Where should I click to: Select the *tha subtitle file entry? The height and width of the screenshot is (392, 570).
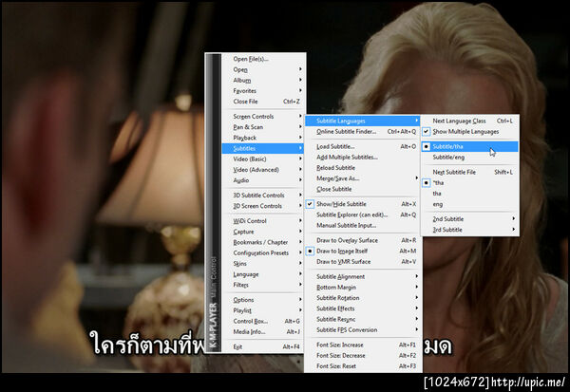[469, 183]
